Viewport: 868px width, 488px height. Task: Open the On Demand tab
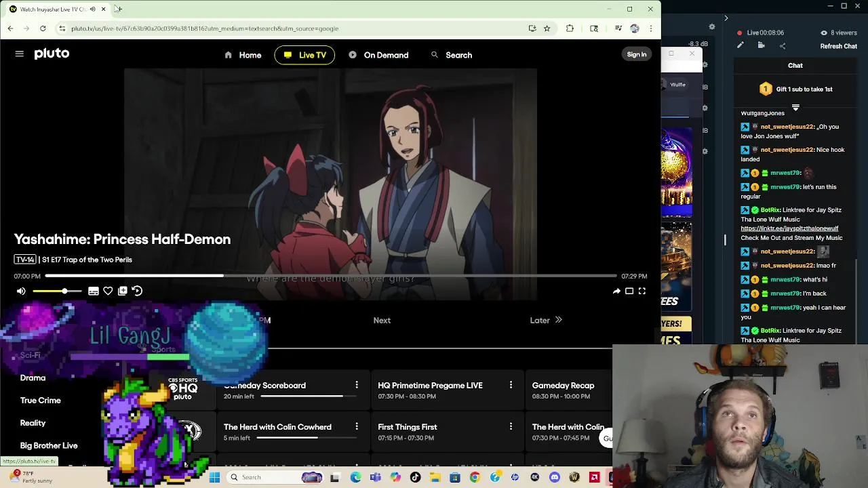[x=378, y=55]
